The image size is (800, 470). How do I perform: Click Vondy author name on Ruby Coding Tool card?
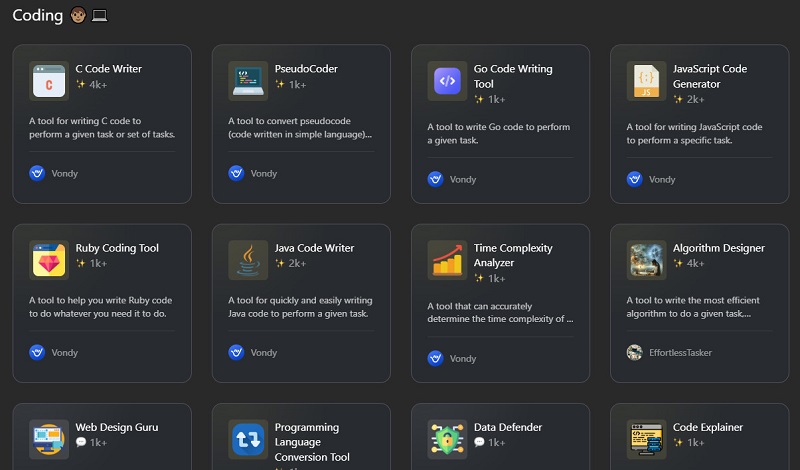(x=64, y=353)
